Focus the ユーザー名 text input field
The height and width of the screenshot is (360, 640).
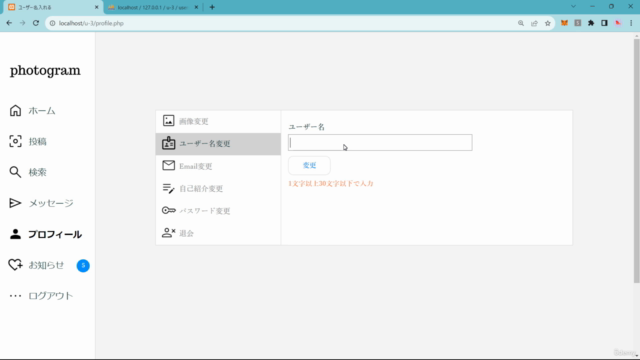click(380, 142)
